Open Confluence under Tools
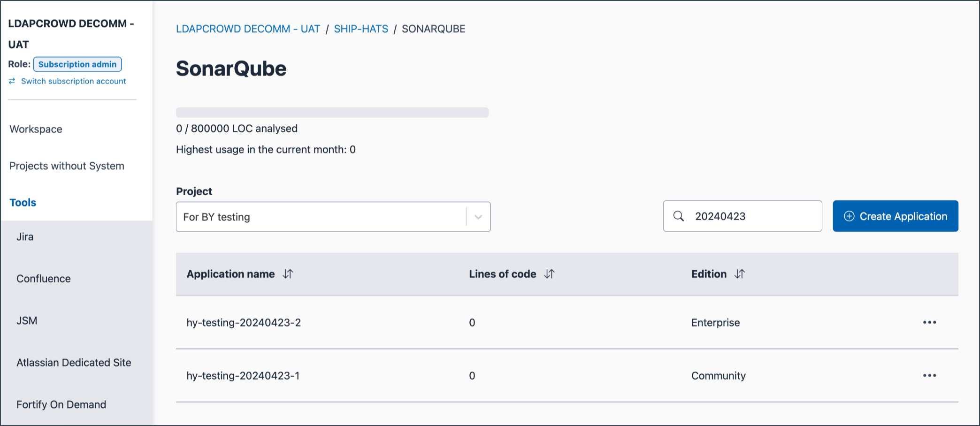 click(44, 279)
